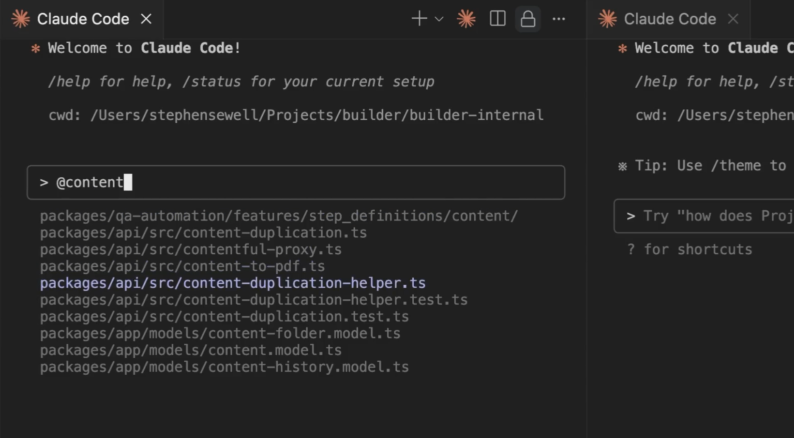This screenshot has height=438, width=794.
Task: Switch to the first Claude Code tab
Action: click(82, 19)
